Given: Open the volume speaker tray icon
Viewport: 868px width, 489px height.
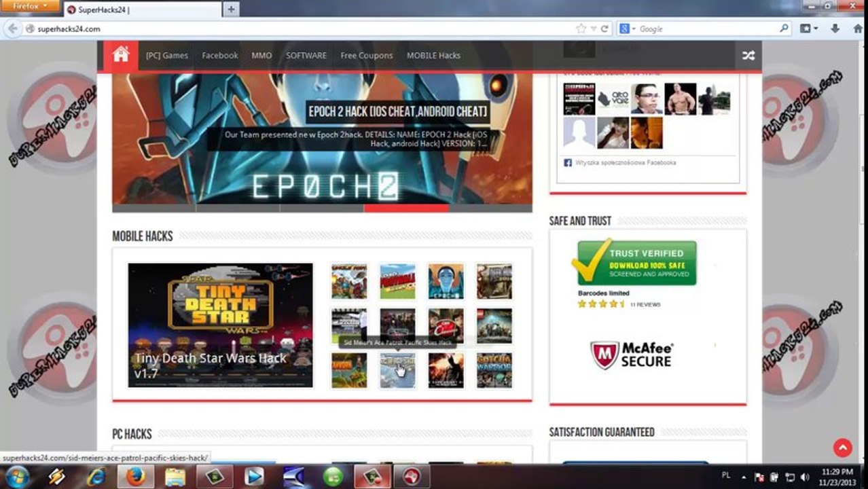Looking at the screenshot, I should [805, 477].
